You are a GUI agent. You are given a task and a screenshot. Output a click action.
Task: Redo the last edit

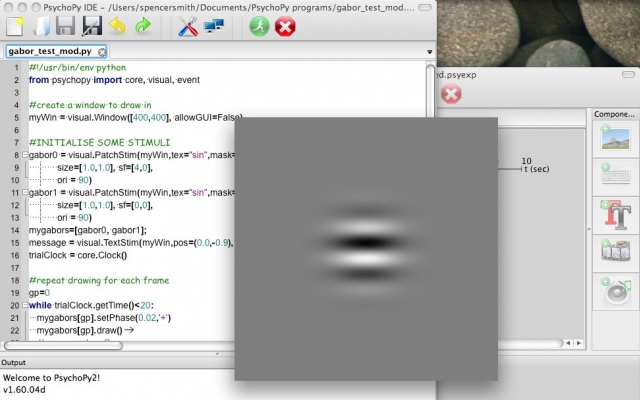(x=143, y=27)
